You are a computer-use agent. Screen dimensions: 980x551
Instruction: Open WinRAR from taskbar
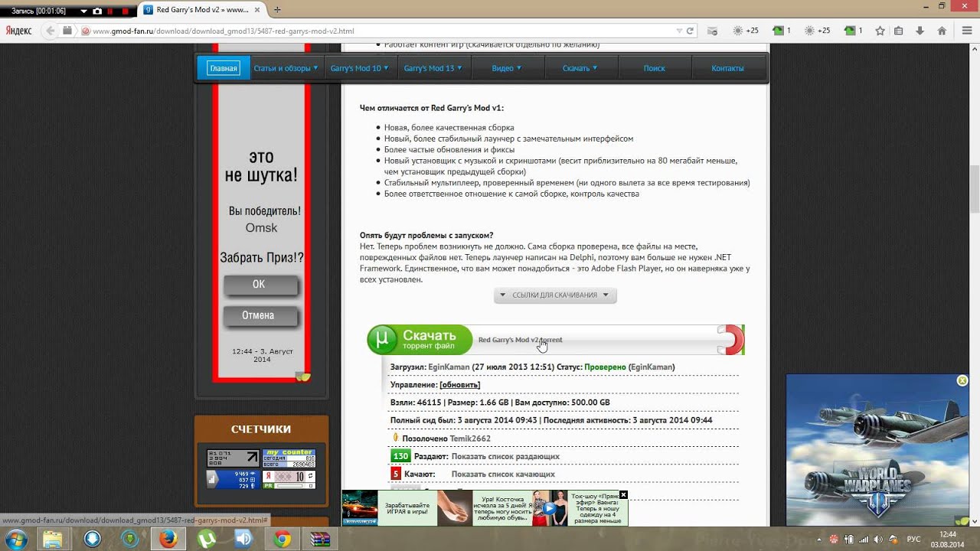point(321,539)
